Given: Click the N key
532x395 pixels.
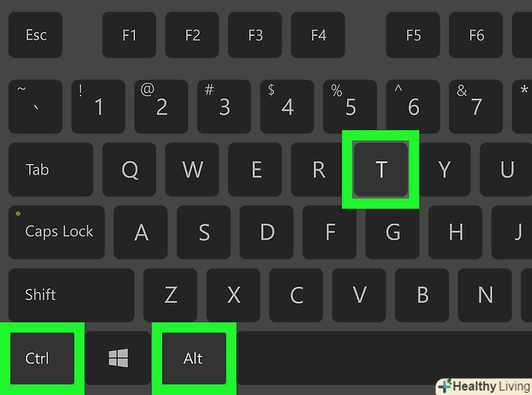Looking at the screenshot, I should click(484, 295).
